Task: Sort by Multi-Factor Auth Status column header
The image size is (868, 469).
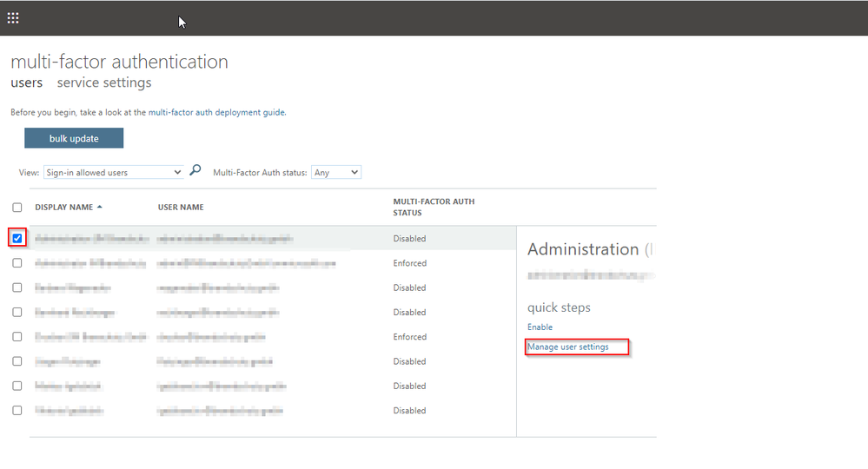Action: click(x=434, y=207)
